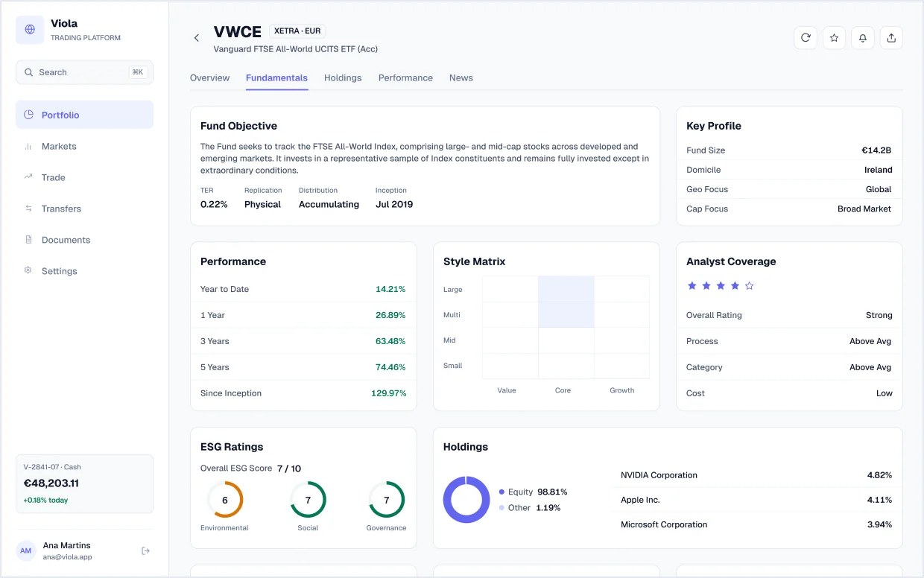
Task: Click the third analyst rating star
Action: [721, 285]
